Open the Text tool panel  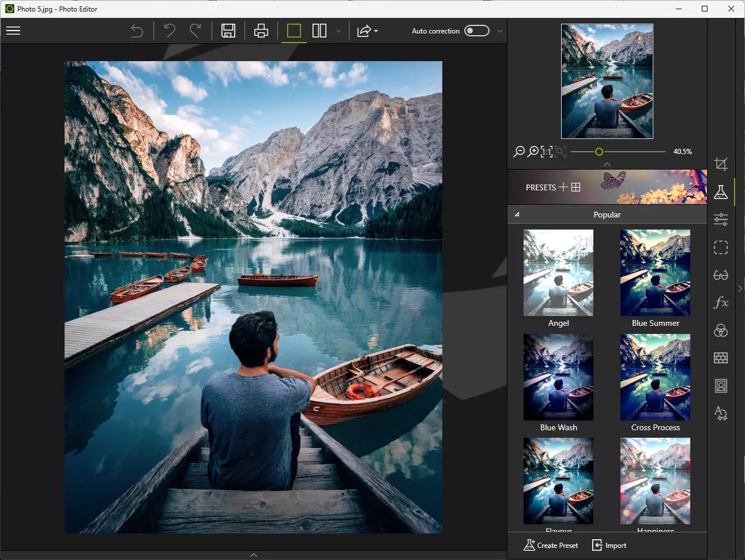point(721,414)
